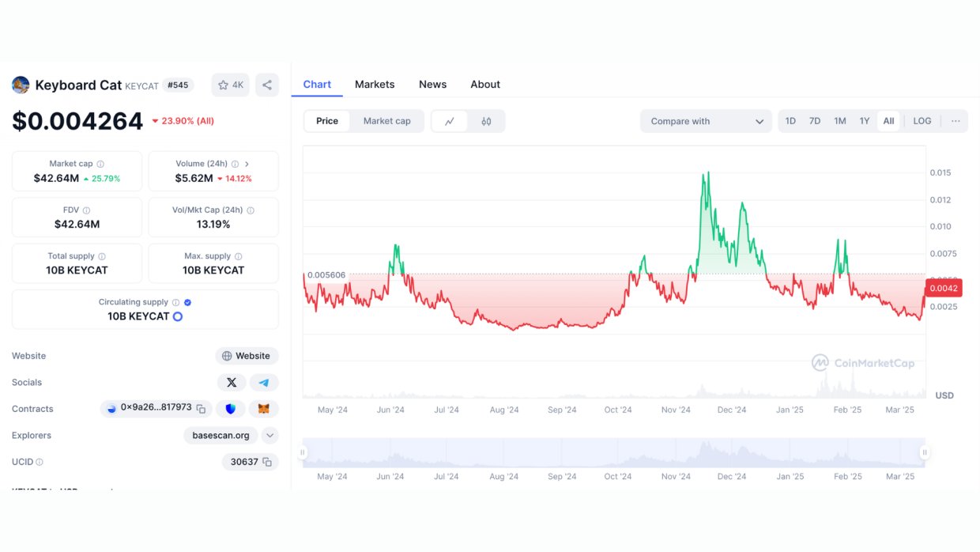Click the Max. supply info icon
The image size is (980, 552).
pos(239,256)
